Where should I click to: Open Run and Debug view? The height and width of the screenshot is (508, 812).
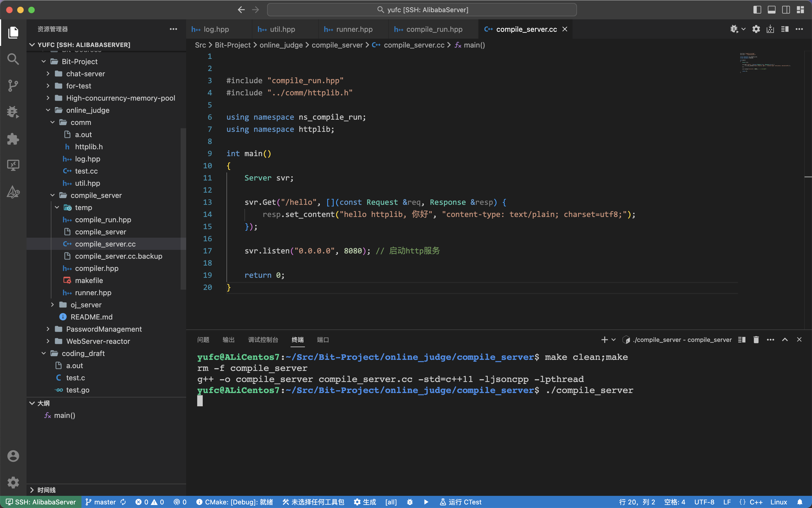[x=13, y=112]
